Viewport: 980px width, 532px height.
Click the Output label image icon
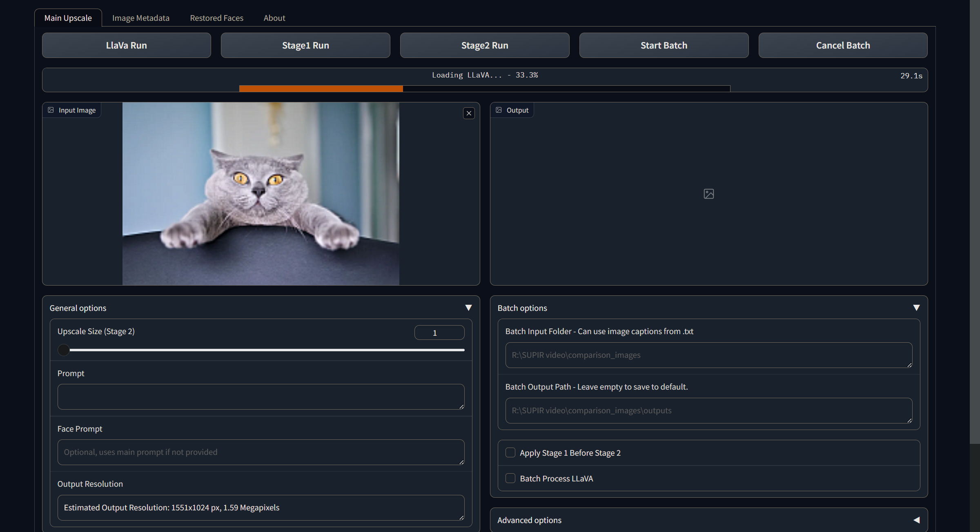[499, 110]
